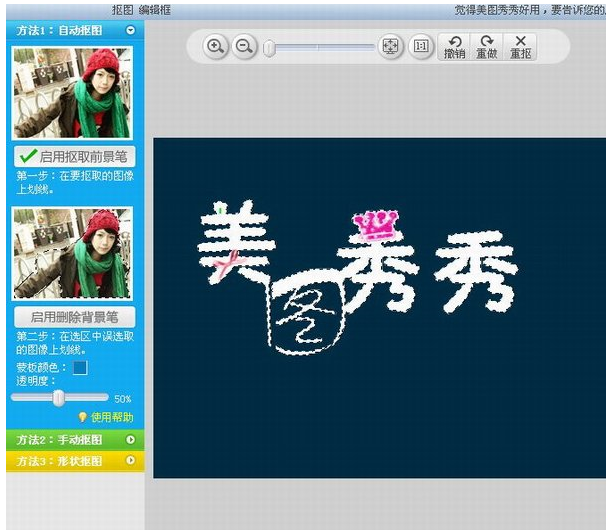
Task: Undo with the 撤销 button
Action: coord(454,47)
